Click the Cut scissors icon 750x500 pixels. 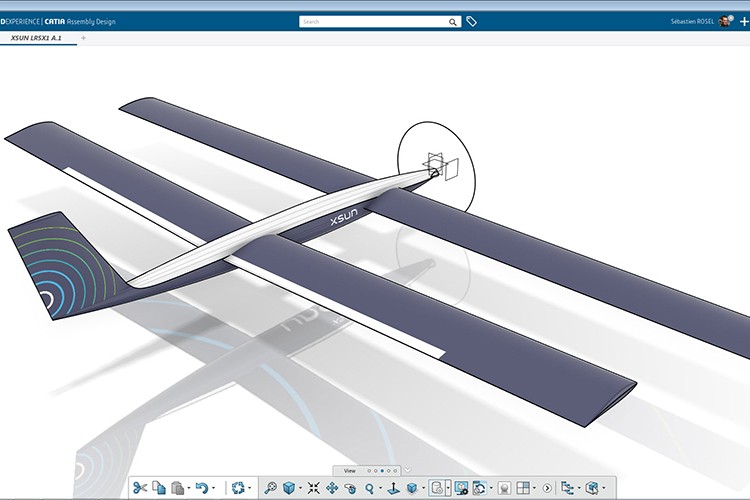139,488
